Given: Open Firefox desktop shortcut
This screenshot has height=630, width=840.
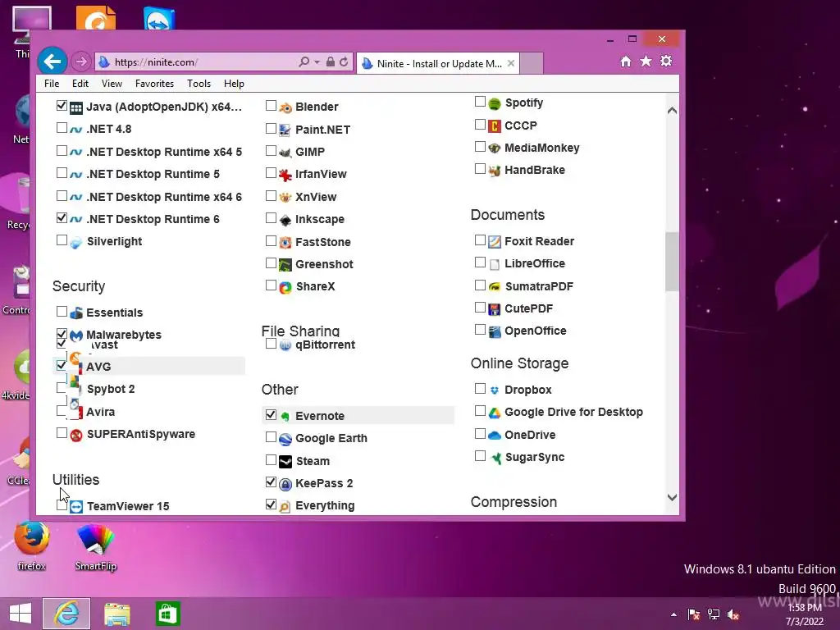Looking at the screenshot, I should pyautogui.click(x=32, y=546).
